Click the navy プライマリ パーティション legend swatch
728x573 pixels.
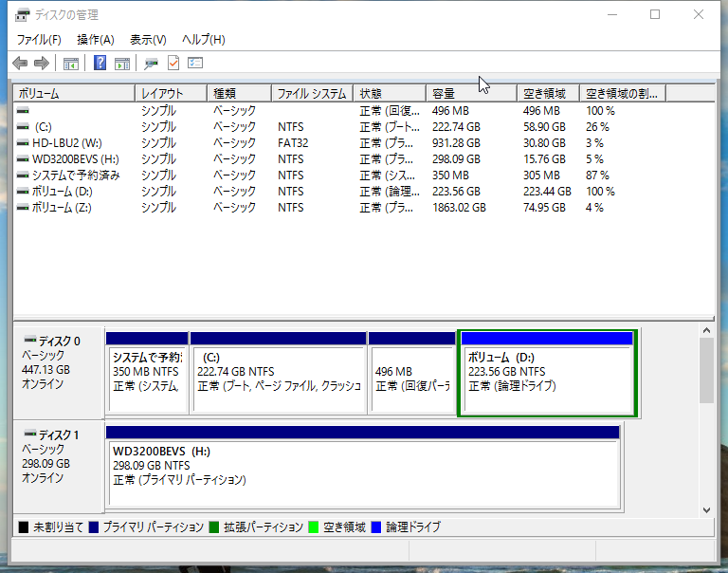click(94, 527)
